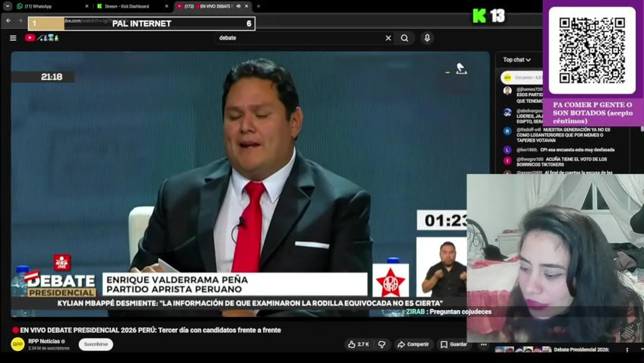
Task: Click the 'PAL INTERNET' goal progress bar
Action: point(142,23)
